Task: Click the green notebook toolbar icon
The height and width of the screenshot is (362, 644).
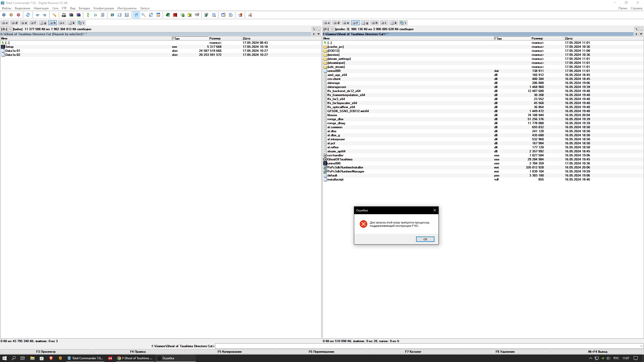Action: point(168,15)
